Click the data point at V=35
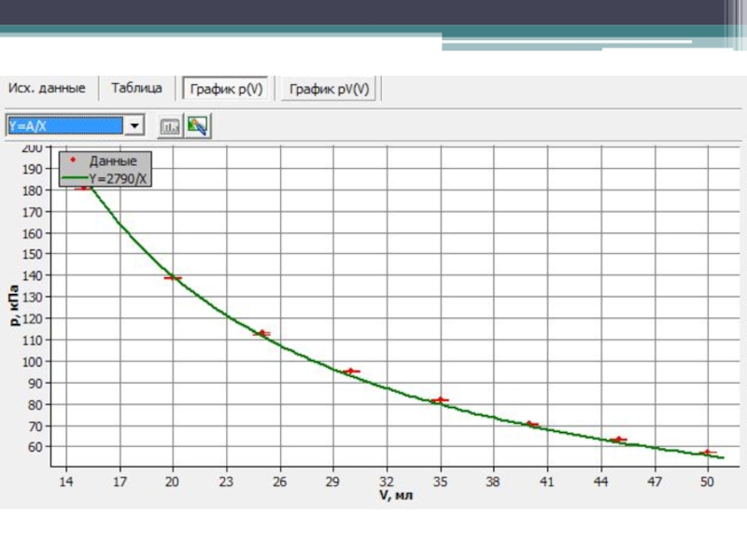Image resolution: width=747 pixels, height=560 pixels. [x=440, y=399]
